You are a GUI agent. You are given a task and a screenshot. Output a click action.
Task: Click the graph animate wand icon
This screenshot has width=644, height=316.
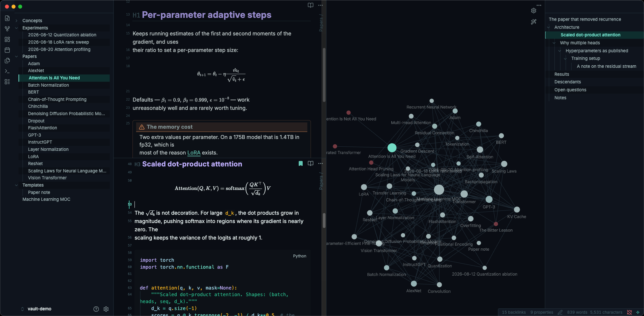click(x=534, y=22)
